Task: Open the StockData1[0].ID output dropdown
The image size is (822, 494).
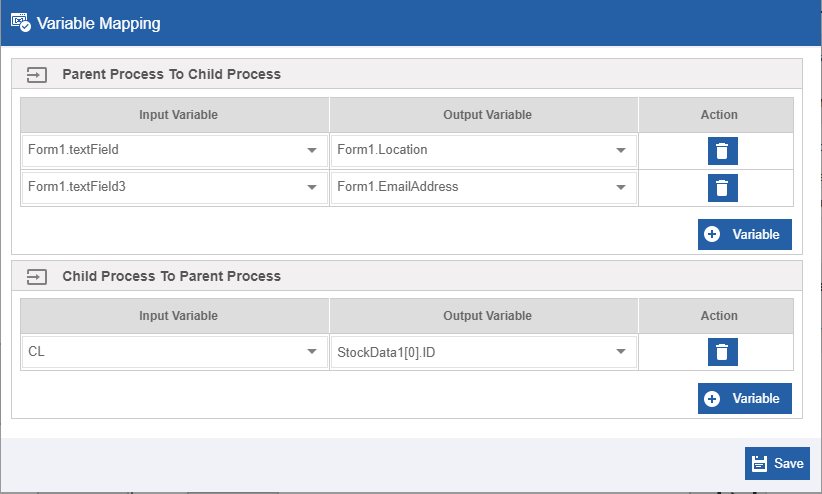Action: click(484, 352)
